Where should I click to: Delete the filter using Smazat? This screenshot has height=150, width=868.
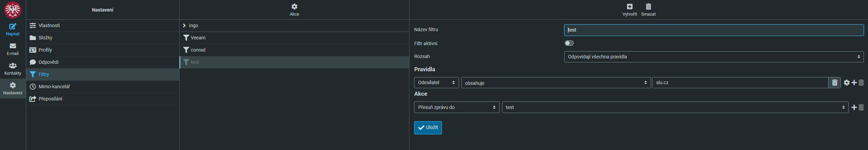[648, 10]
